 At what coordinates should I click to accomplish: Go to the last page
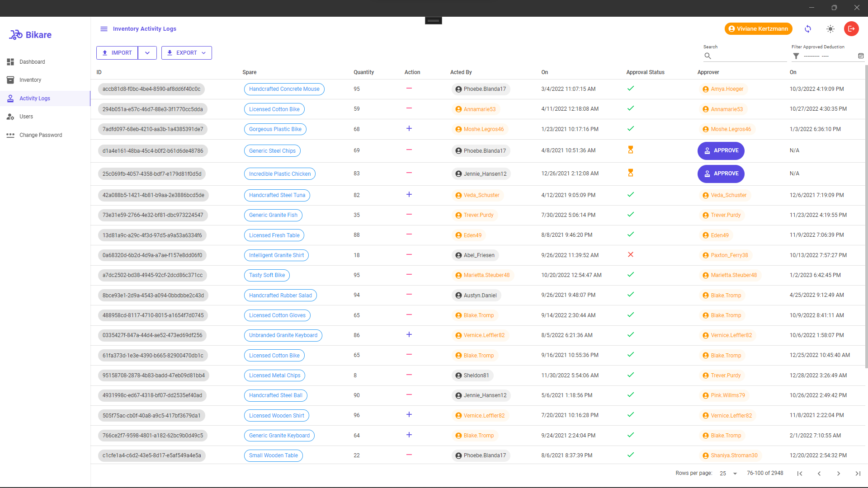[858, 474]
